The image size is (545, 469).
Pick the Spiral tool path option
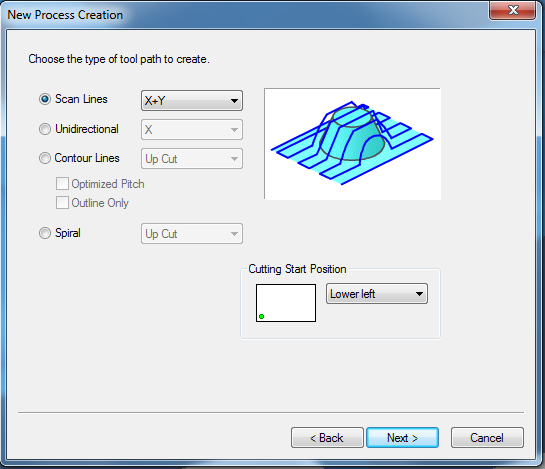coord(45,233)
